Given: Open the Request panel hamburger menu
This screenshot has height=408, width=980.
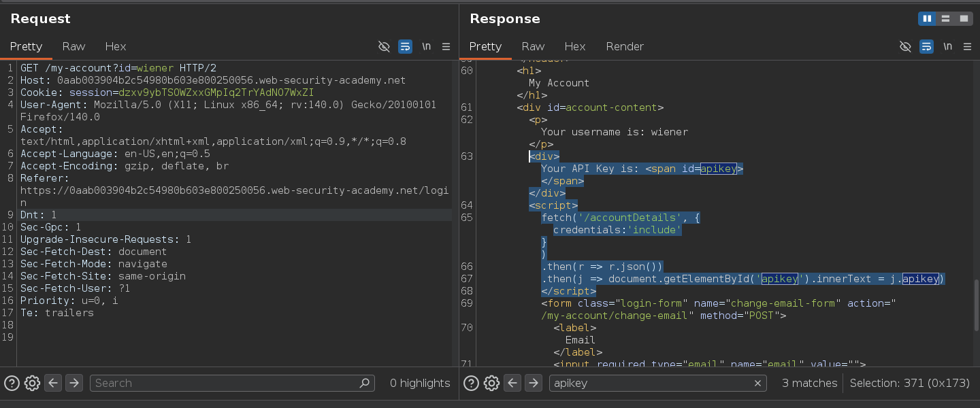Looking at the screenshot, I should [446, 46].
